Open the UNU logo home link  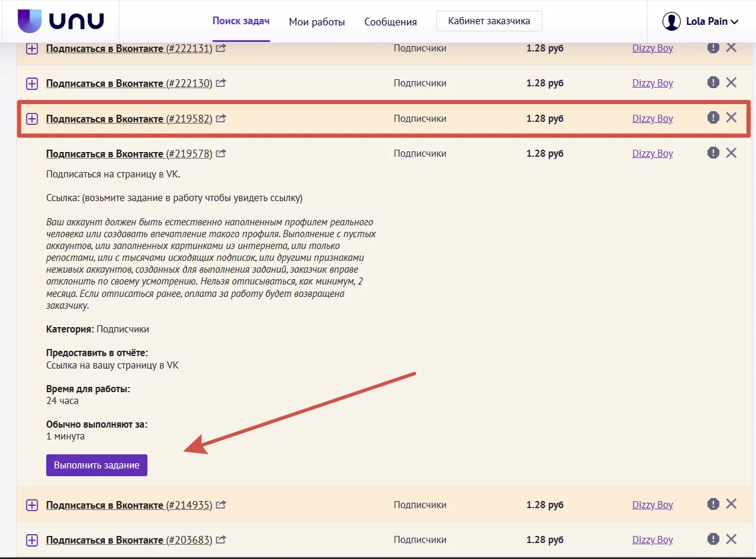(60, 21)
